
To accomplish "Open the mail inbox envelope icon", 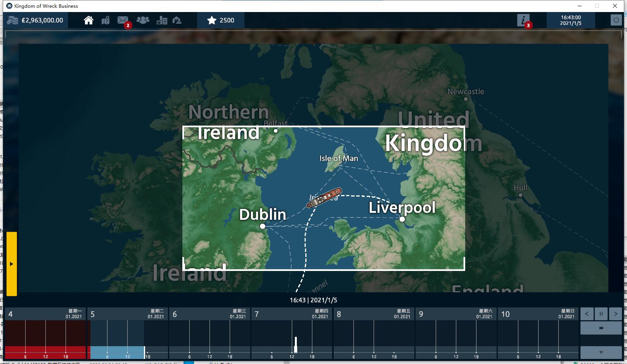I will pyautogui.click(x=123, y=20).
